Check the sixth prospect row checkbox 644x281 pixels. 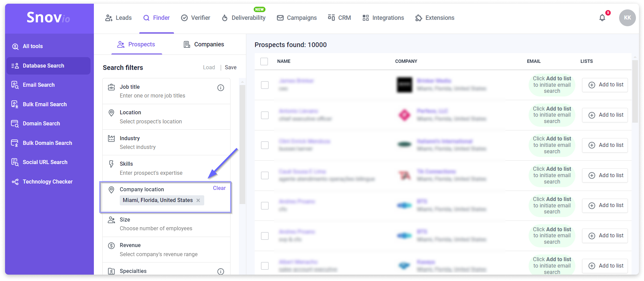click(x=265, y=236)
